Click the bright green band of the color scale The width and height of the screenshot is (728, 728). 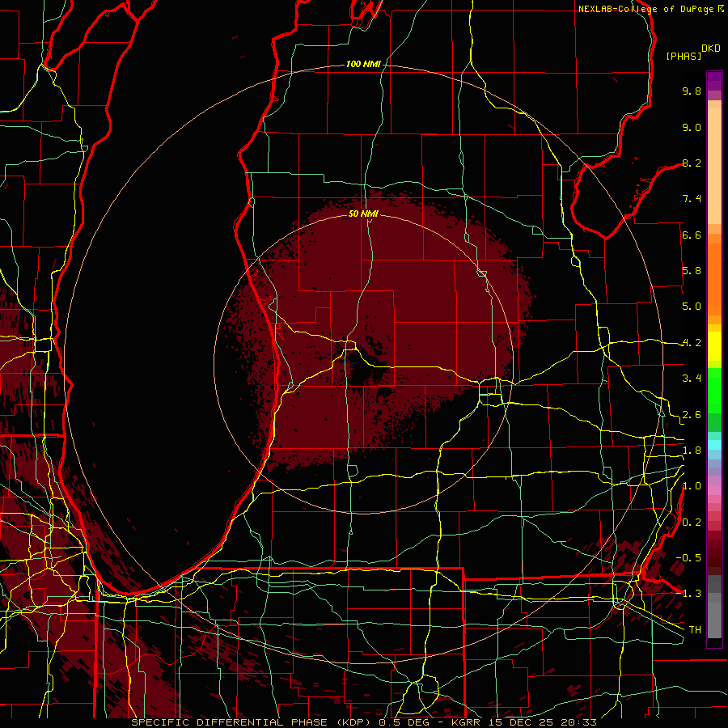pyautogui.click(x=714, y=391)
